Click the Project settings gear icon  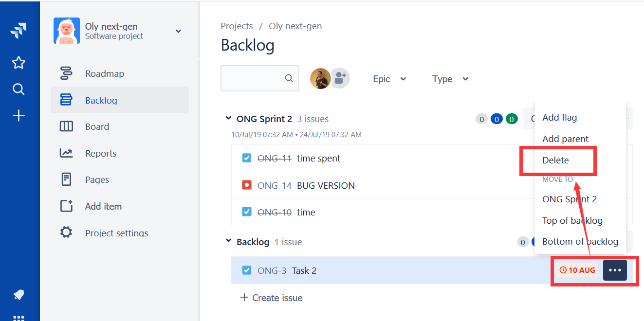[66, 232]
